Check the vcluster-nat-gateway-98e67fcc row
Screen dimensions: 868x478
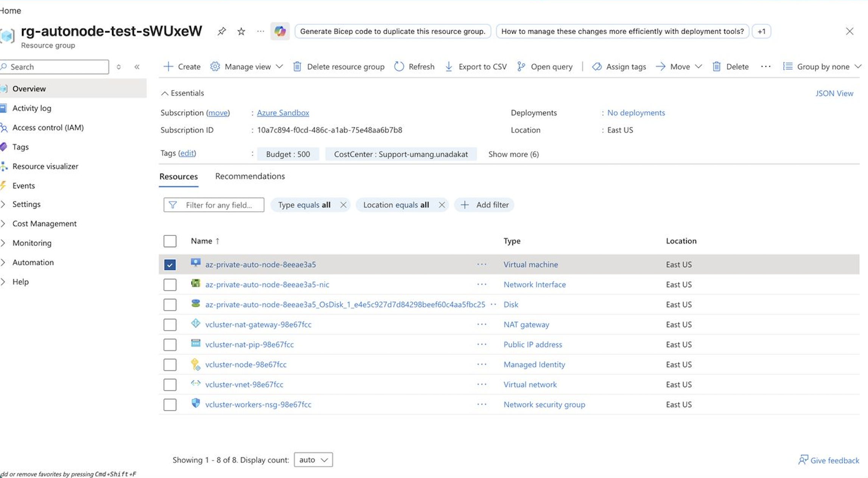click(170, 324)
